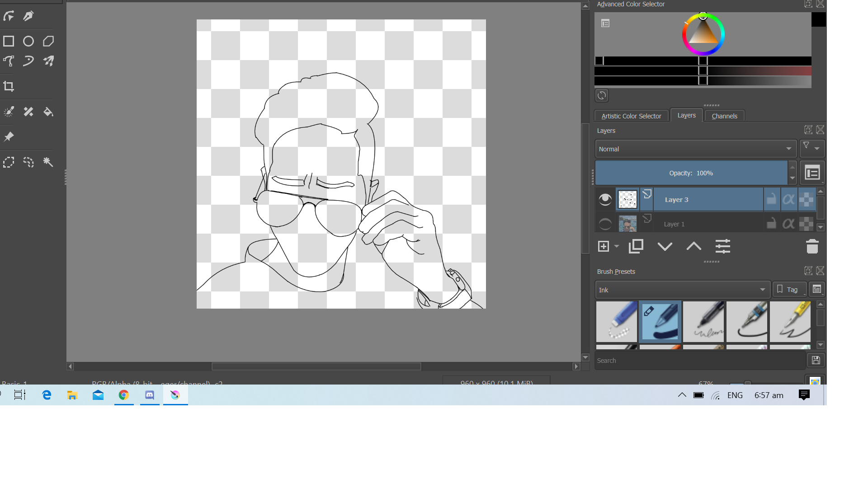
Task: Switch to the Channels tab
Action: (x=724, y=116)
